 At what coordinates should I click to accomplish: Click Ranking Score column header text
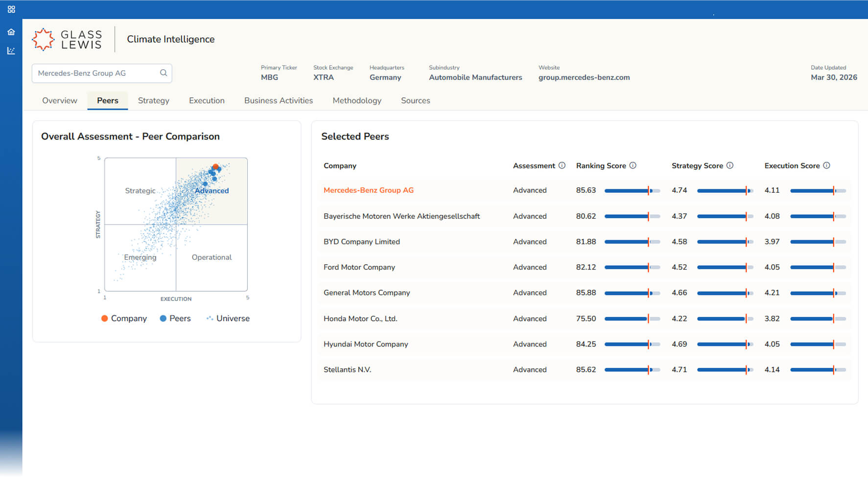pos(601,166)
